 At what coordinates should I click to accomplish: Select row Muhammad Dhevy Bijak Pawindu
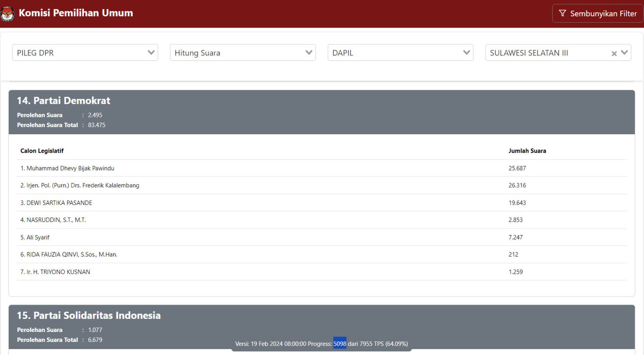click(x=322, y=168)
